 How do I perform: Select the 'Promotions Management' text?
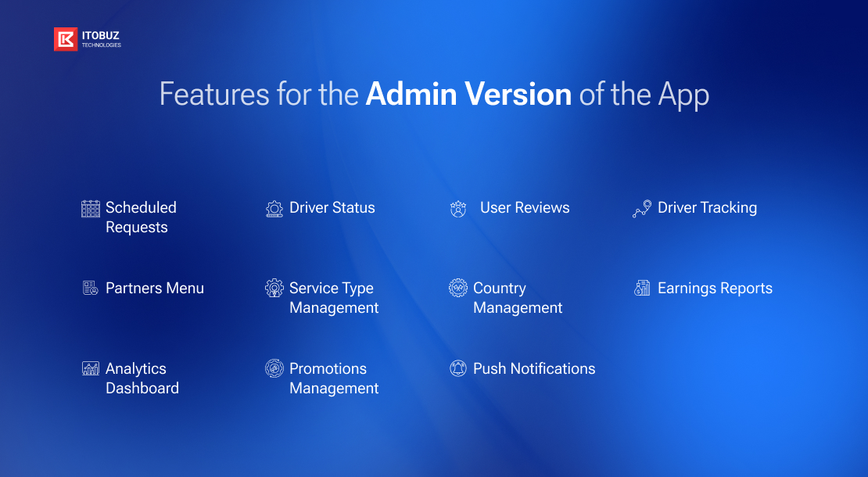click(x=334, y=378)
